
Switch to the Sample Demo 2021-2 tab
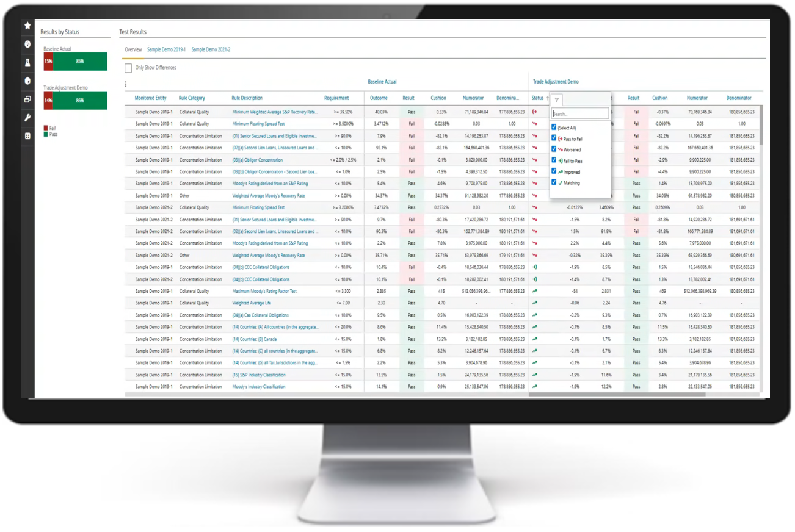click(211, 49)
